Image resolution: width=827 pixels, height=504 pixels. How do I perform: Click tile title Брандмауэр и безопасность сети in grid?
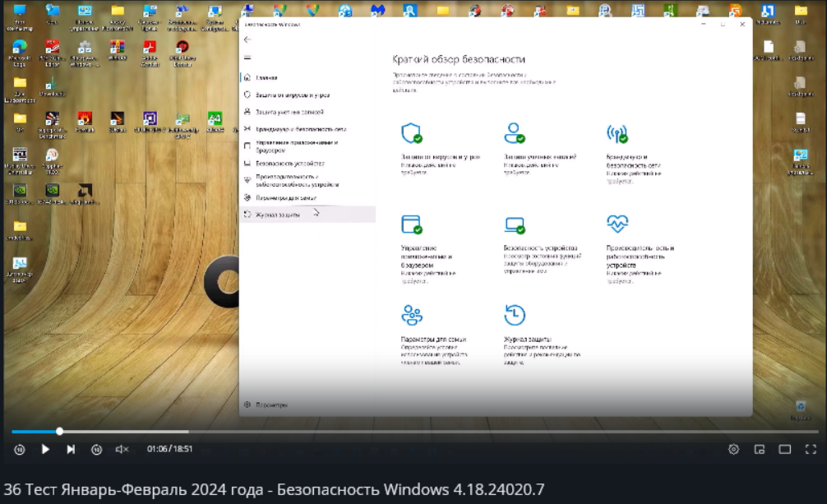tap(634, 161)
